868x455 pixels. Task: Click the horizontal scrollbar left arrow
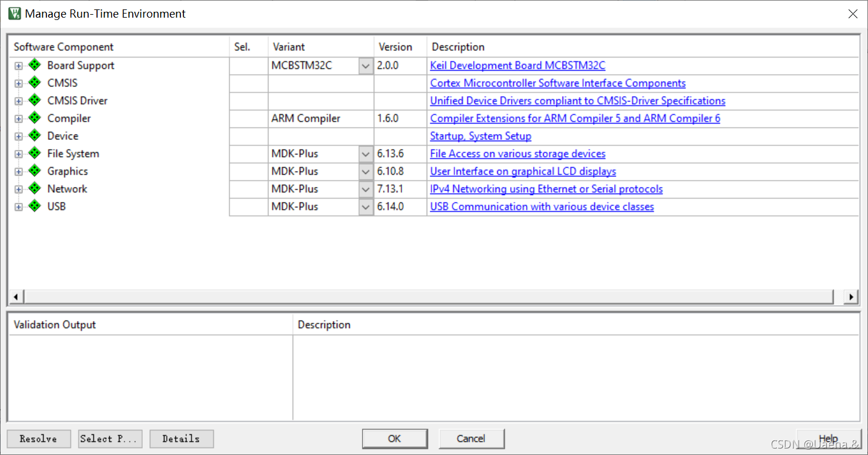click(x=15, y=297)
